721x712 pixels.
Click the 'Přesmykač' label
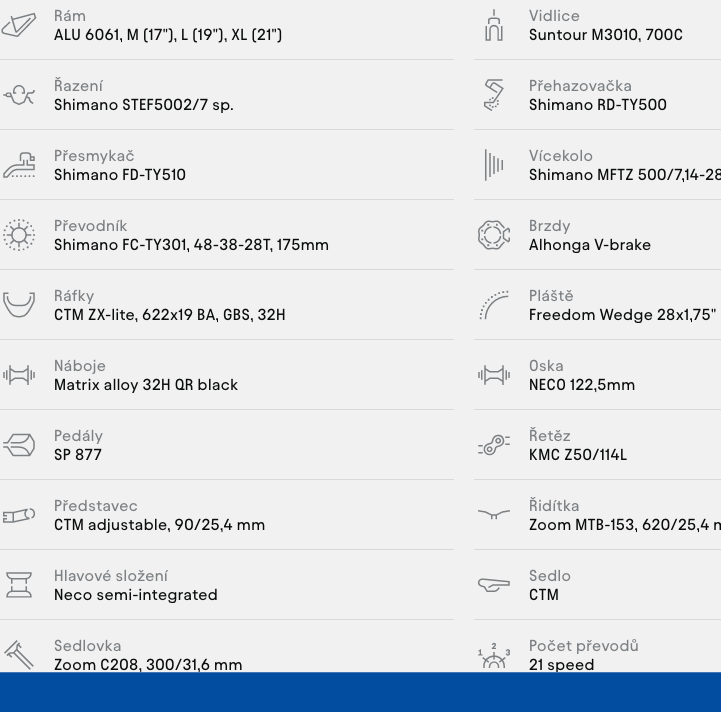point(94,156)
